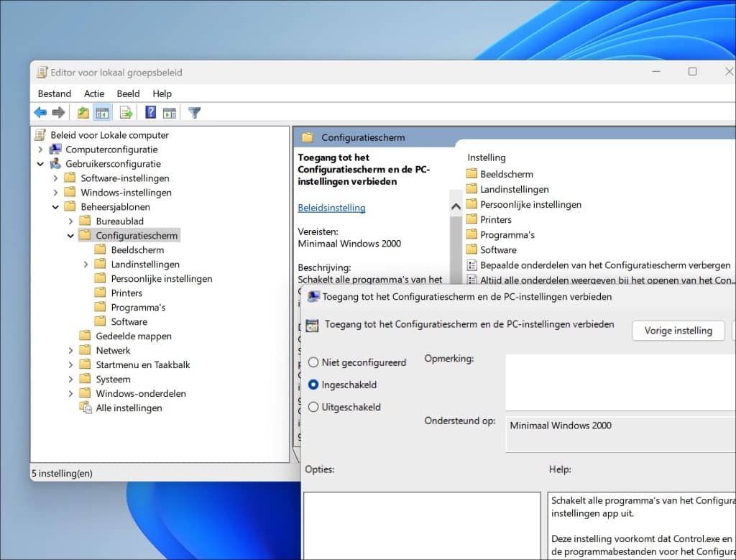Select Persoonlijke instellingen in Instelling list
The width and height of the screenshot is (736, 560).
point(530,204)
